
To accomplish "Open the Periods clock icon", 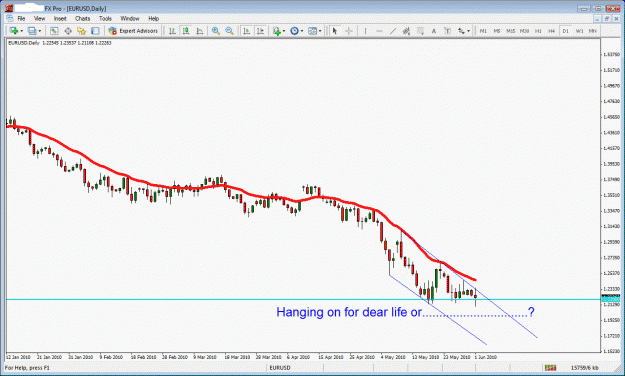I will point(294,31).
